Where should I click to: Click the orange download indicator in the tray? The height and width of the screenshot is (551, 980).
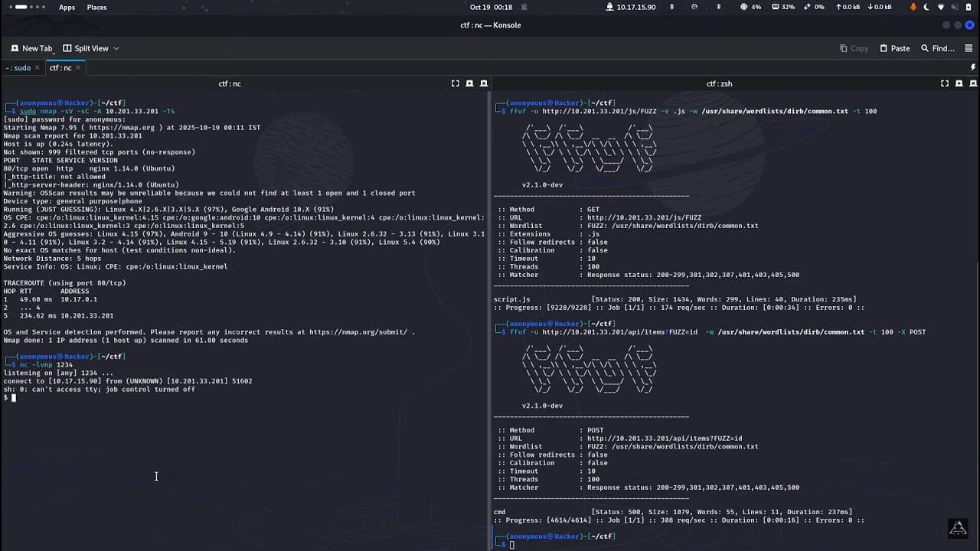click(913, 7)
